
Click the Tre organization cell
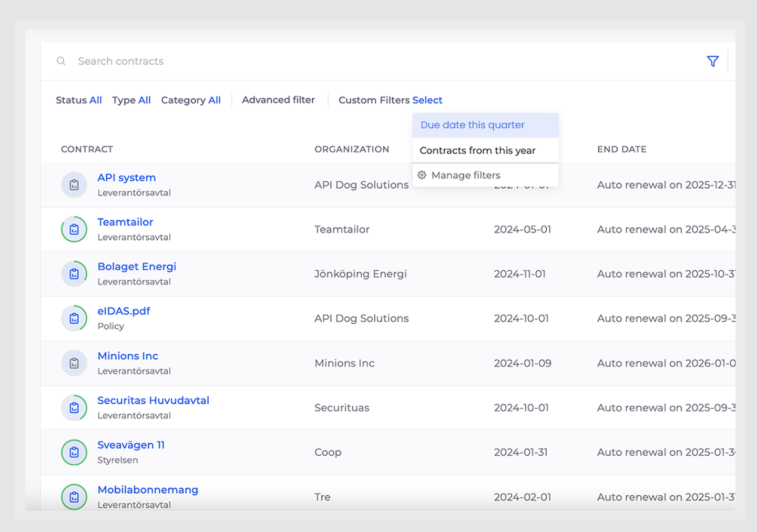tap(322, 497)
